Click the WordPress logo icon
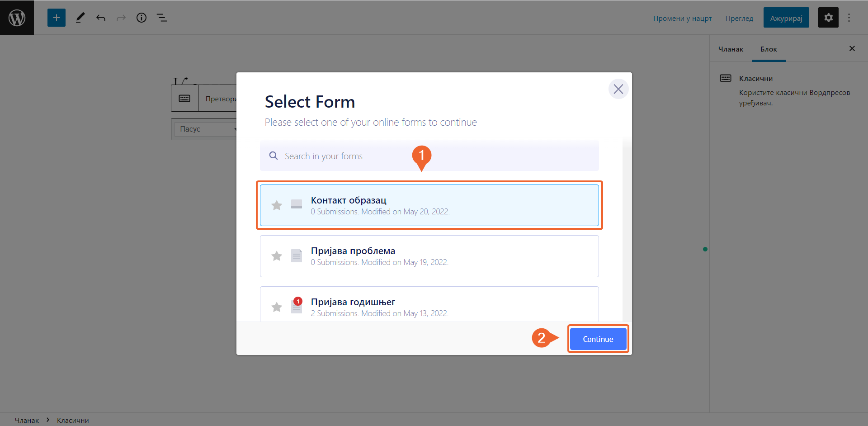Screen dimensions: 868x426 (x=17, y=18)
